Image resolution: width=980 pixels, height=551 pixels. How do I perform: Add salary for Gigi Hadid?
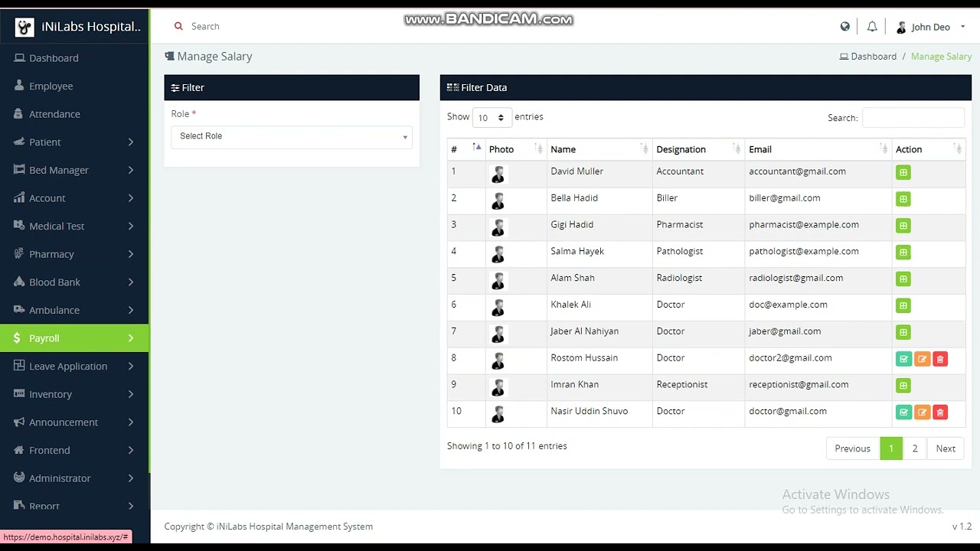click(x=903, y=226)
